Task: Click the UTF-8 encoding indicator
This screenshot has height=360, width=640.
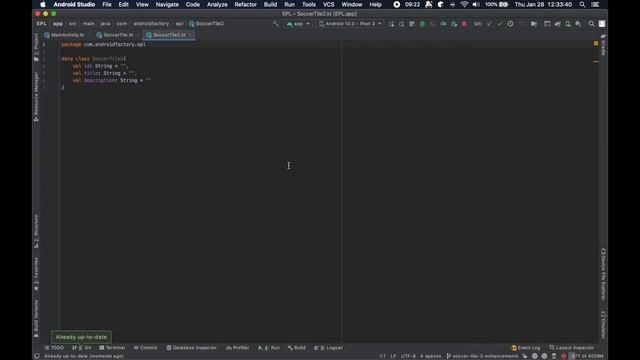Action: click(408, 356)
